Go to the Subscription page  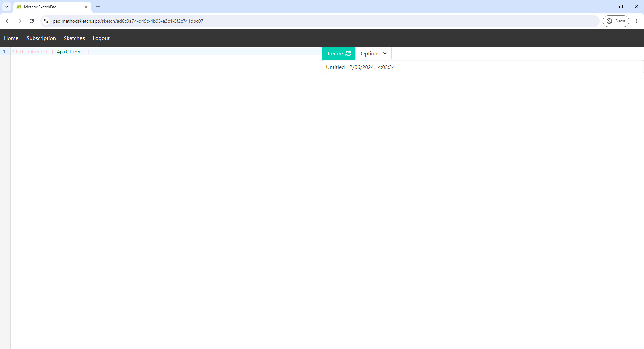click(x=41, y=38)
